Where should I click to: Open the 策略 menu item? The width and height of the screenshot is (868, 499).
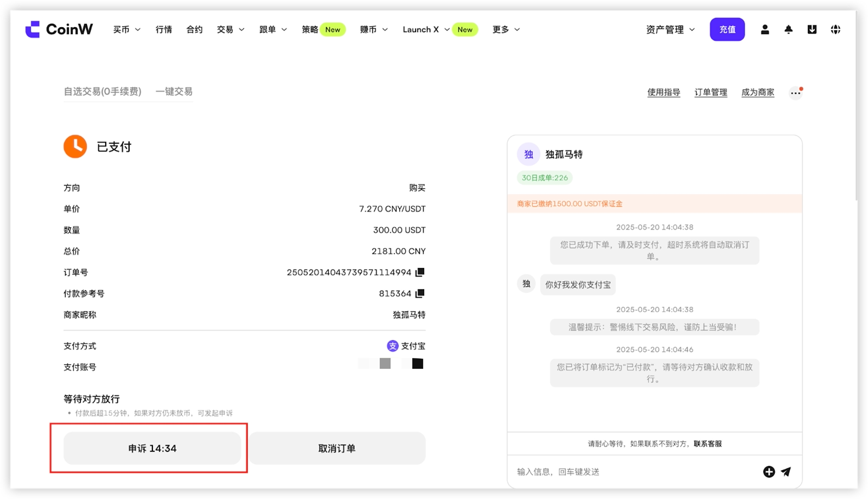pyautogui.click(x=310, y=29)
